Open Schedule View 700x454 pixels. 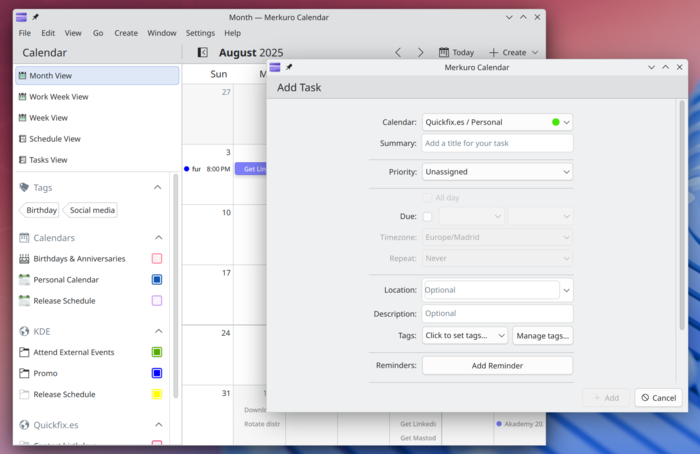[x=97, y=139]
